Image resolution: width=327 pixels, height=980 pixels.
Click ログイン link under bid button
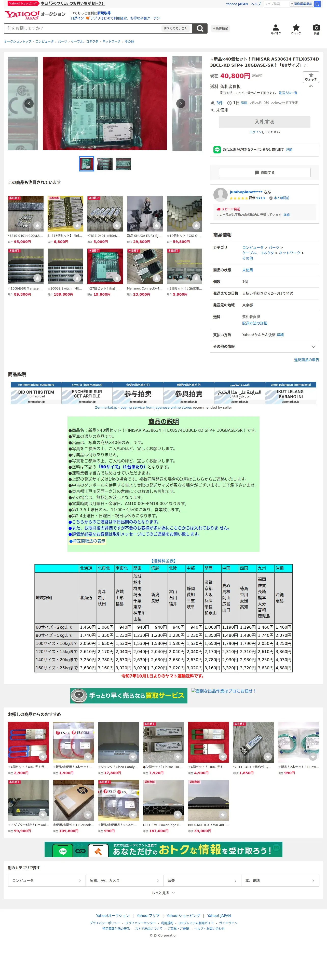pos(255,132)
